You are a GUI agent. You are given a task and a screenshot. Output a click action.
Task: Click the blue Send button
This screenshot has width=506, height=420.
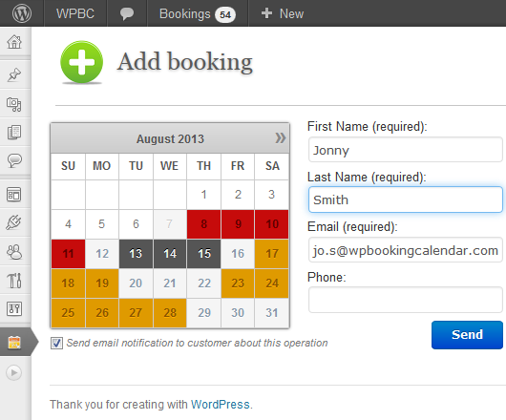(467, 335)
